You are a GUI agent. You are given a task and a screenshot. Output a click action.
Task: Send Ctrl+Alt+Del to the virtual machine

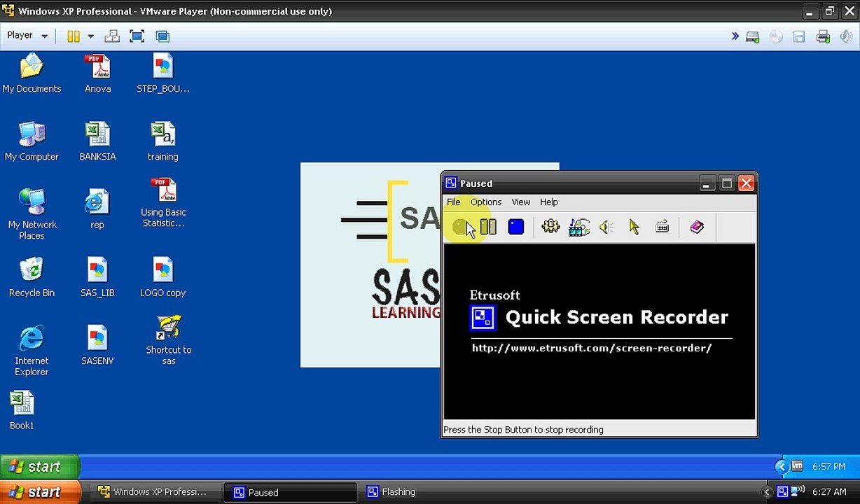tap(112, 36)
